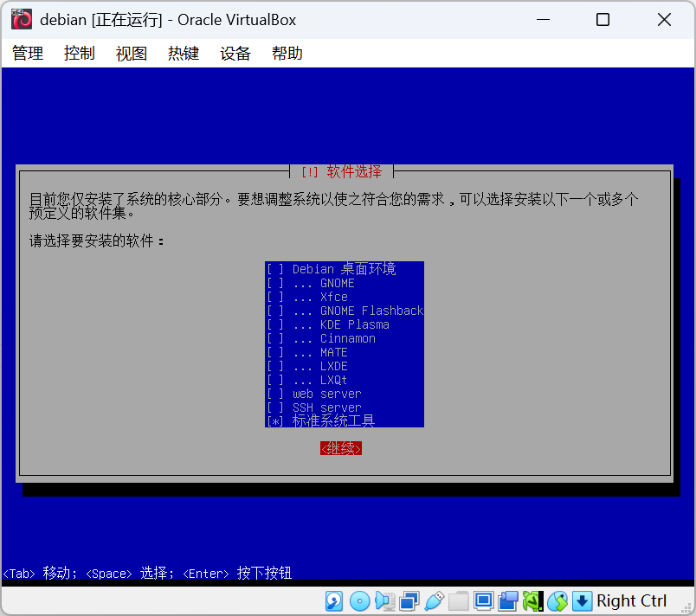This screenshot has width=696, height=616.
Task: Toggle the LXDE checkbox
Action: pyautogui.click(x=274, y=366)
